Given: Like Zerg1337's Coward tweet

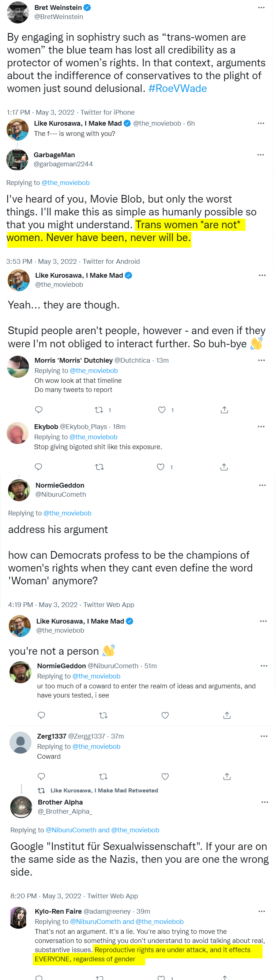Looking at the screenshot, I should (x=165, y=776).
